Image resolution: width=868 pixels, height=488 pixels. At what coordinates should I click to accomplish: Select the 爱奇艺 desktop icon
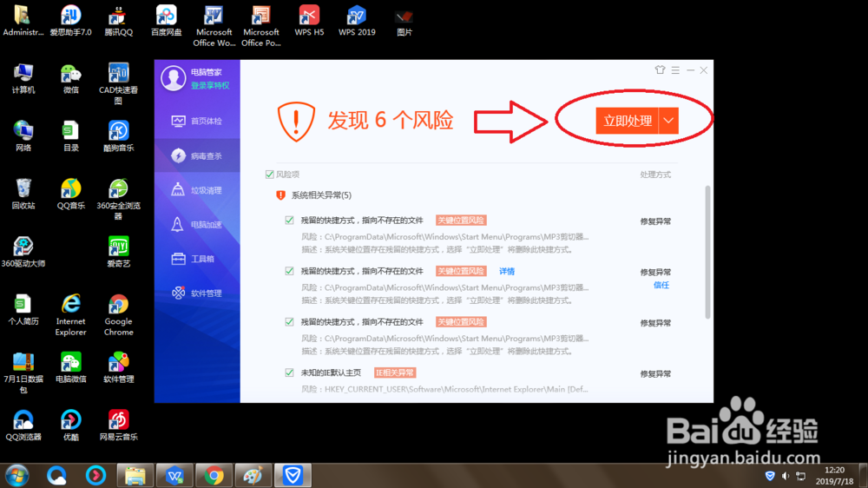point(118,252)
